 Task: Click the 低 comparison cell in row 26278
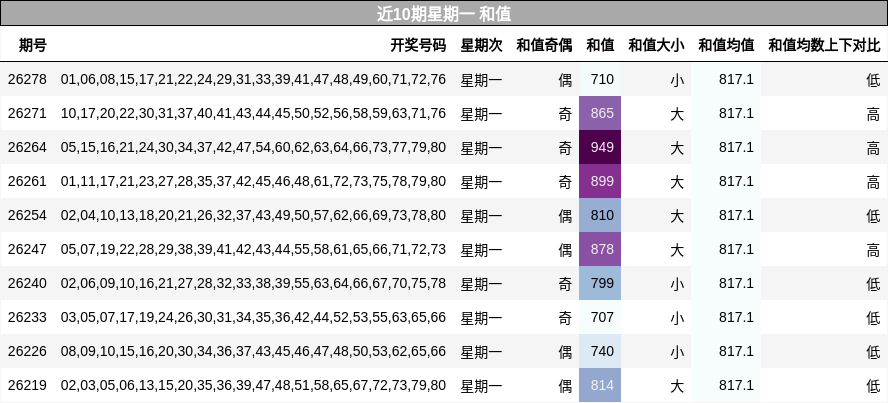[x=873, y=80]
